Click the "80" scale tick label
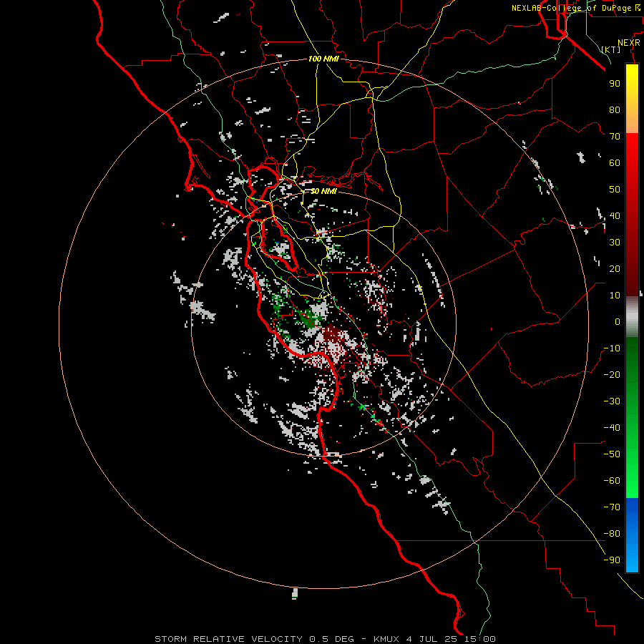The height and width of the screenshot is (644, 644). pyautogui.click(x=615, y=109)
